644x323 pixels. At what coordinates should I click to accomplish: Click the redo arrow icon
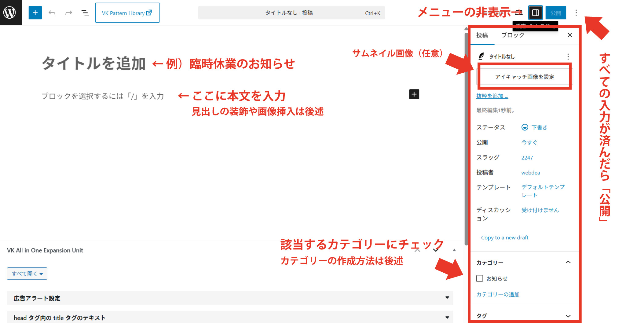(x=68, y=13)
